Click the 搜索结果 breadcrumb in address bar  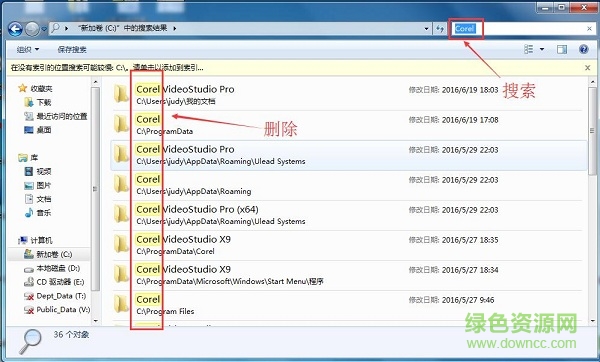(122, 28)
